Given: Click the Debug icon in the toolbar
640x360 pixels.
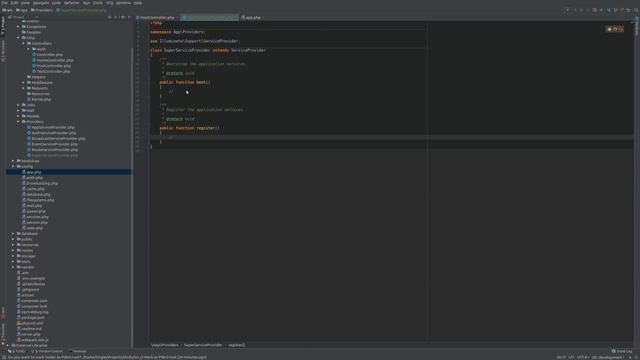Looking at the screenshot, I should [x=582, y=10].
